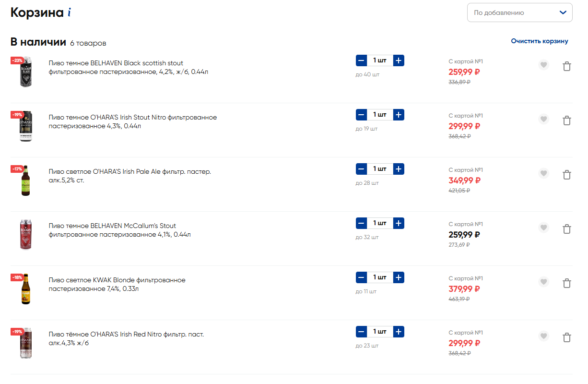Add BELHAVEN Black scottish stout to favorites
588x384 pixels.
tap(543, 65)
